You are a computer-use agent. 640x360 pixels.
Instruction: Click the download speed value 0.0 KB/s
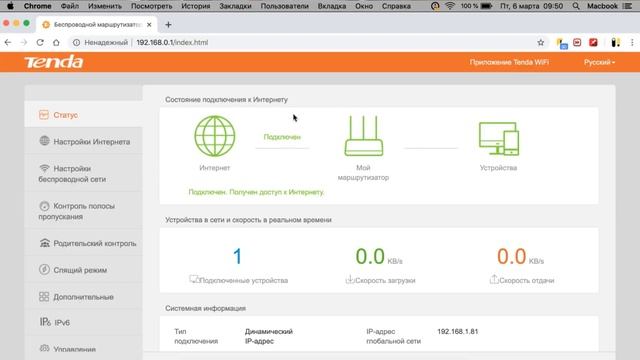pyautogui.click(x=379, y=257)
